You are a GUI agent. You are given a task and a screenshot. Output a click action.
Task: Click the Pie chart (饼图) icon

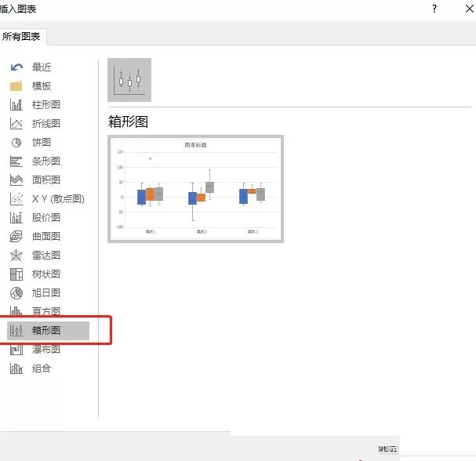16,143
